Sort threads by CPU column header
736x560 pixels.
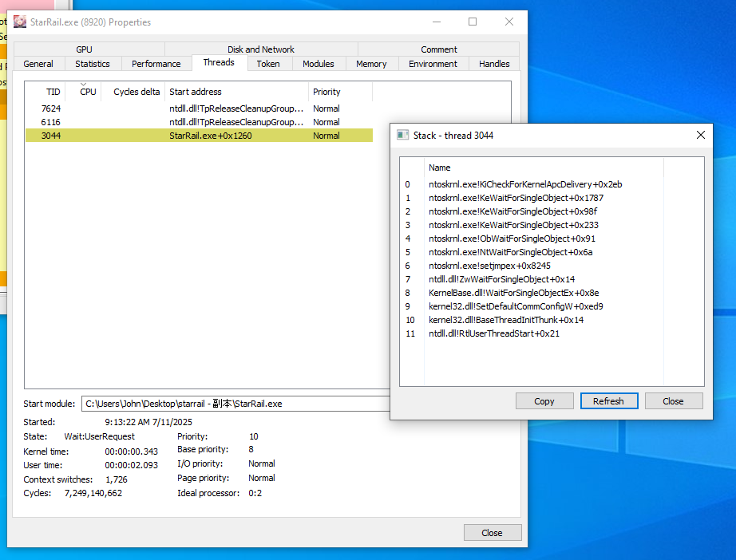tap(84, 92)
